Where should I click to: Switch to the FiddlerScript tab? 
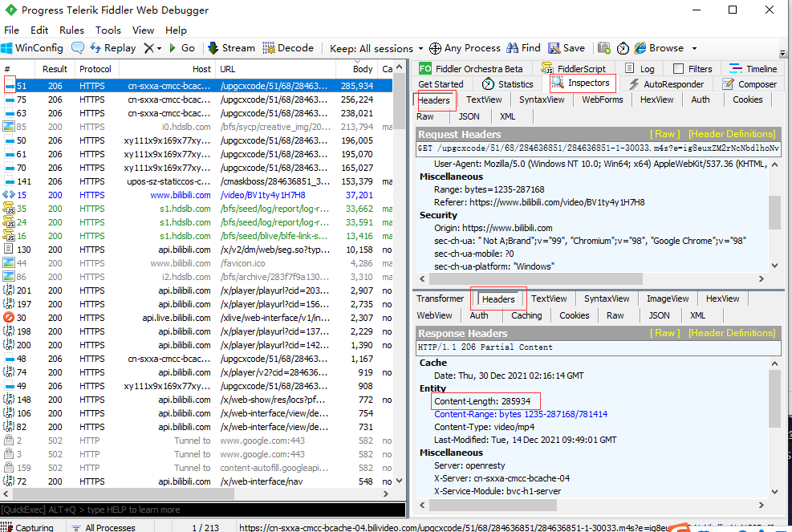pos(573,69)
